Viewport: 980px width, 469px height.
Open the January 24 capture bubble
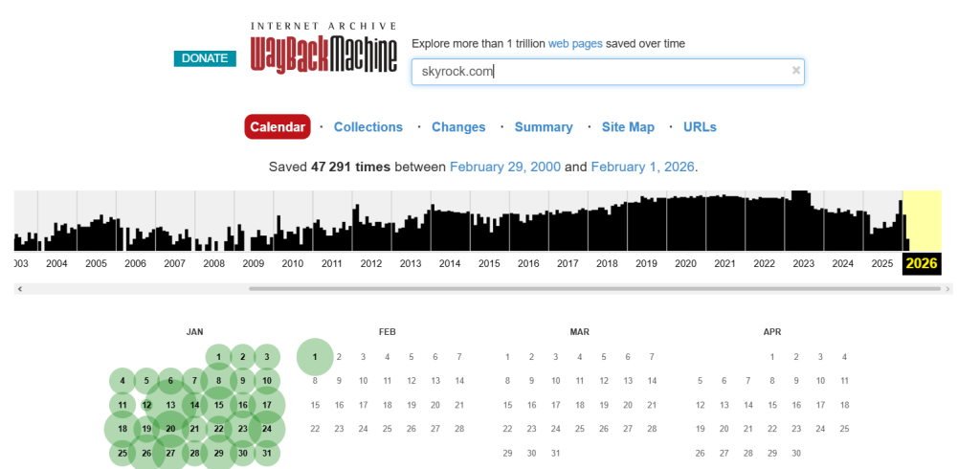pyautogui.click(x=267, y=429)
